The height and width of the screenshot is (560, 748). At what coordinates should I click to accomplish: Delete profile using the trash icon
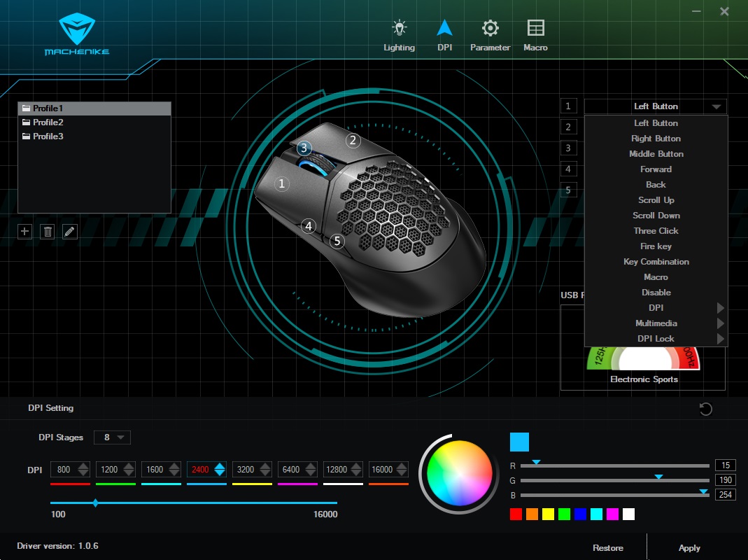48,232
